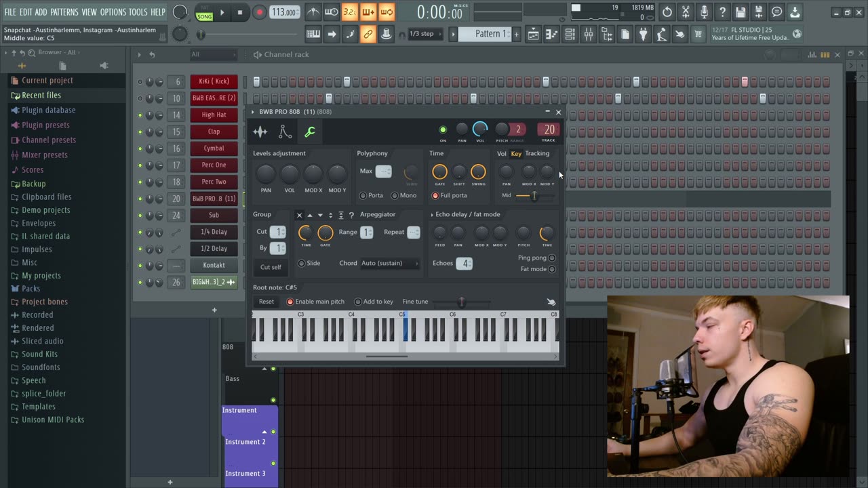The width and height of the screenshot is (868, 488).
Task: Expand Echo delay / fat mode arrow
Action: [x=432, y=215]
